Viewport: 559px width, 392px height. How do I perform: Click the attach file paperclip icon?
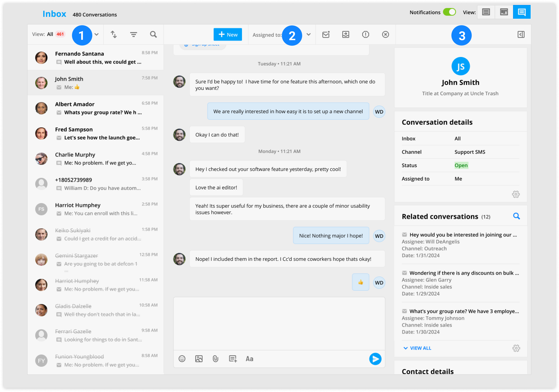coord(215,359)
